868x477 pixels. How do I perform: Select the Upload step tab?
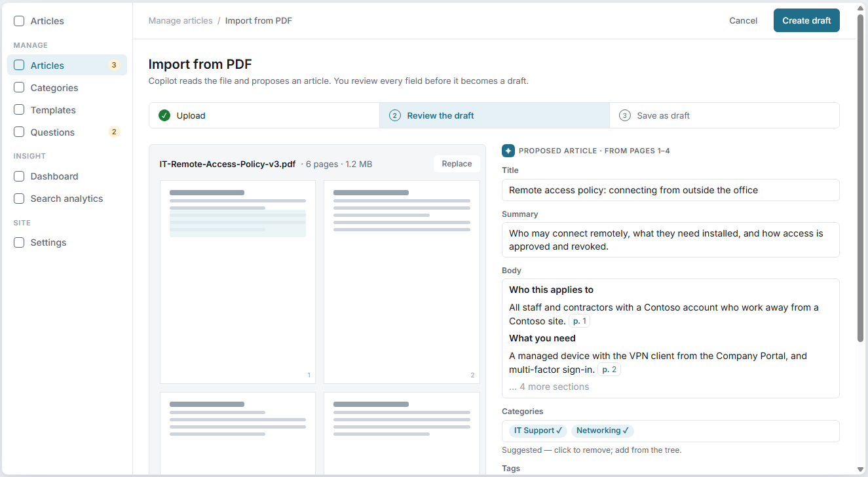point(264,115)
